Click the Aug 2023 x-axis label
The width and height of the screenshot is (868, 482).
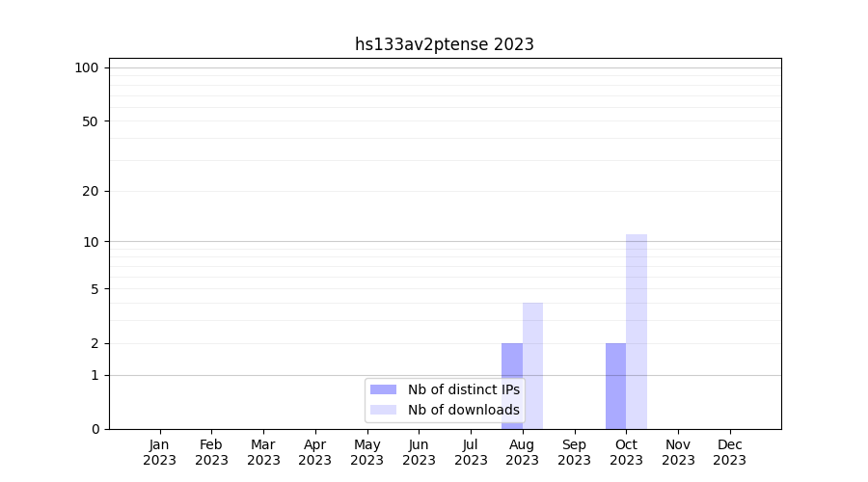(x=522, y=452)
